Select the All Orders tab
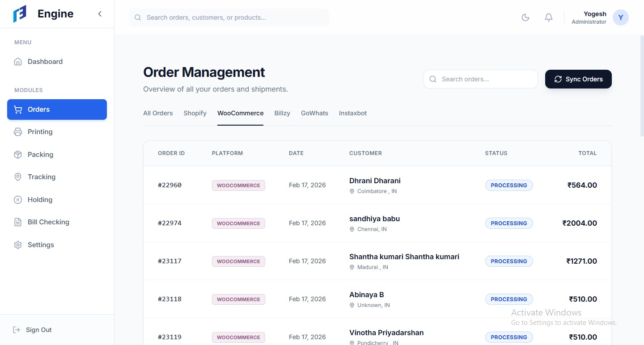This screenshot has width=644, height=345. click(158, 113)
